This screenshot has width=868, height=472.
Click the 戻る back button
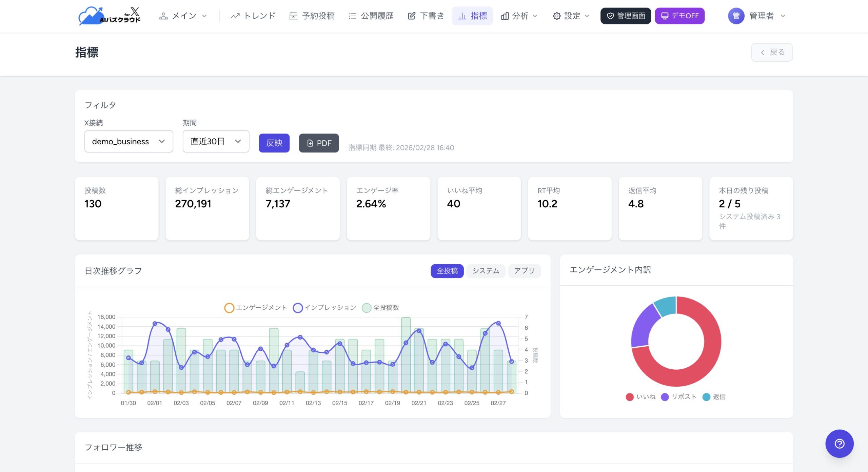pos(772,52)
